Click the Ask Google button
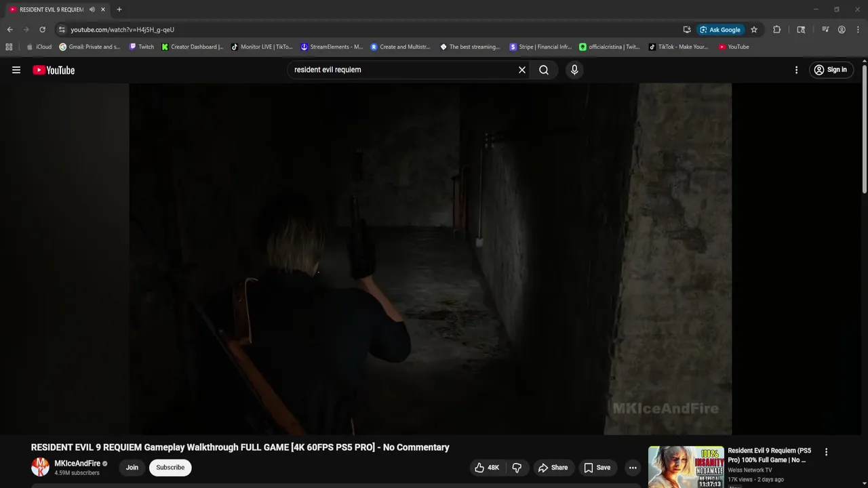Screen dimensions: 868x488 point(720,30)
